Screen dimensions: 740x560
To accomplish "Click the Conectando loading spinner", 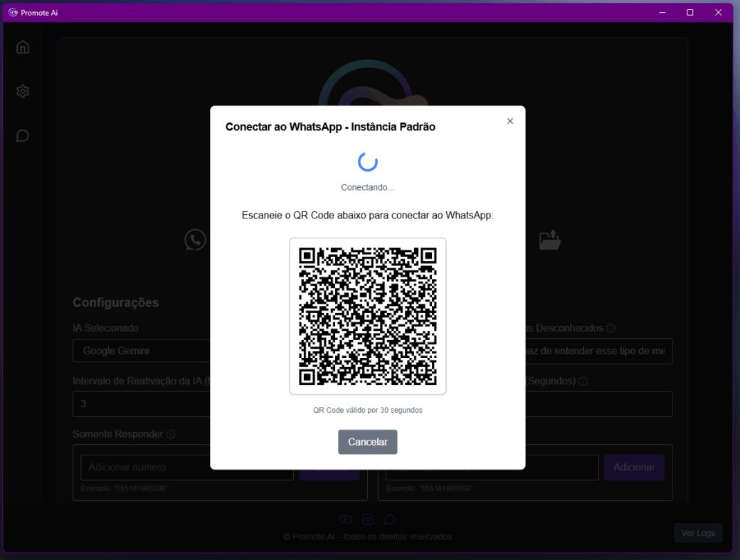I will click(x=367, y=162).
